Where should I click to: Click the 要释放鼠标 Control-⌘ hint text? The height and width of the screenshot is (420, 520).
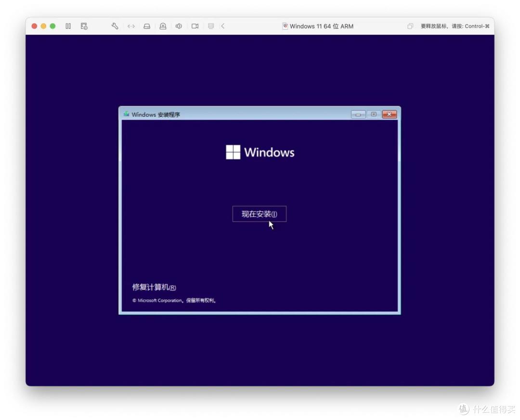[x=455, y=26]
